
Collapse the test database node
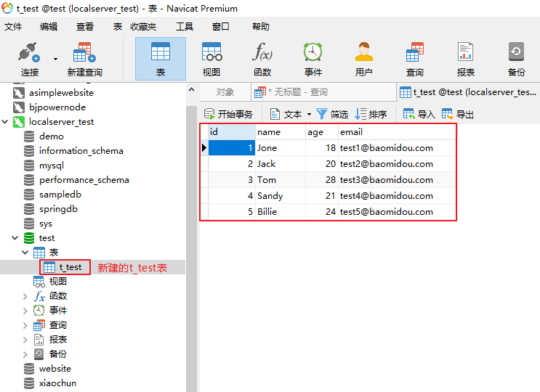[x=15, y=237]
